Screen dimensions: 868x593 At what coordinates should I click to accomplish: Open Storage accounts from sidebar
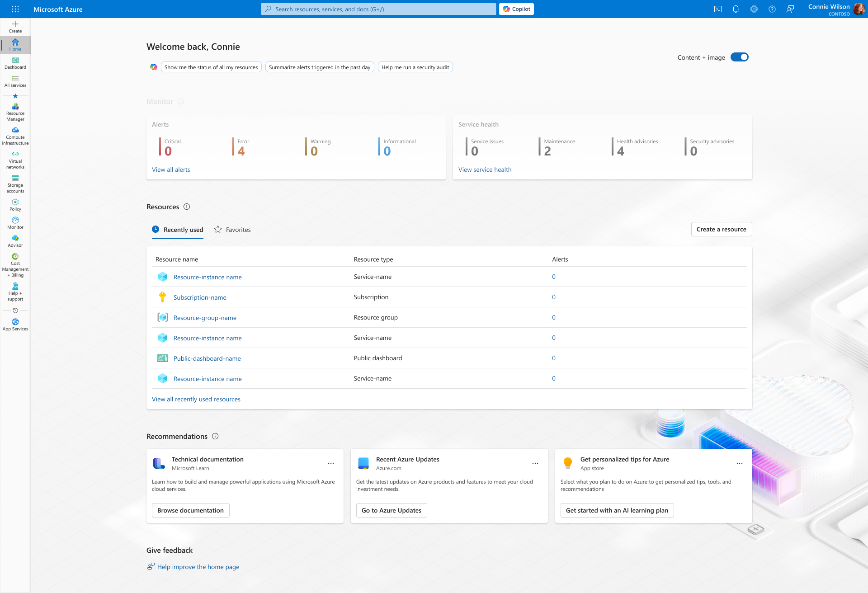pyautogui.click(x=15, y=184)
